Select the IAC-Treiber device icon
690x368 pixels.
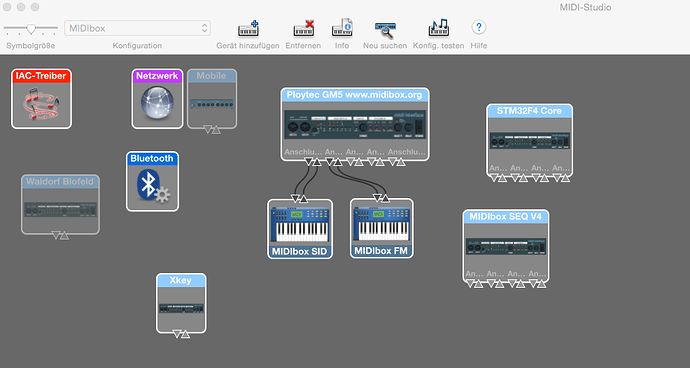click(41, 99)
